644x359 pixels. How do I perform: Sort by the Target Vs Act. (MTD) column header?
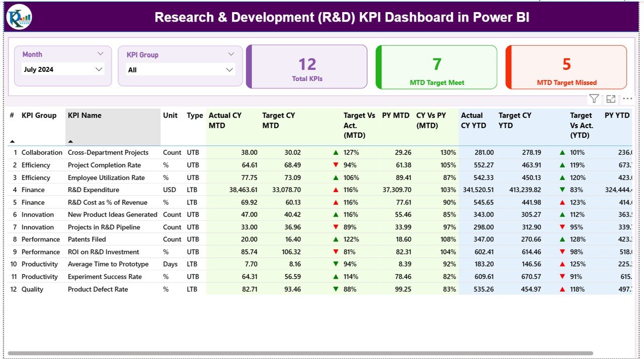(x=359, y=125)
